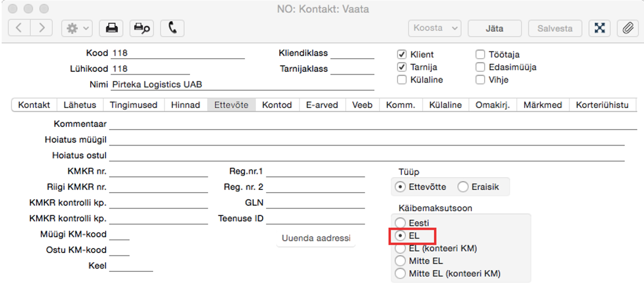Open the paperclip attachments icon
Viewport: 644px width, 299px height.
point(627,28)
